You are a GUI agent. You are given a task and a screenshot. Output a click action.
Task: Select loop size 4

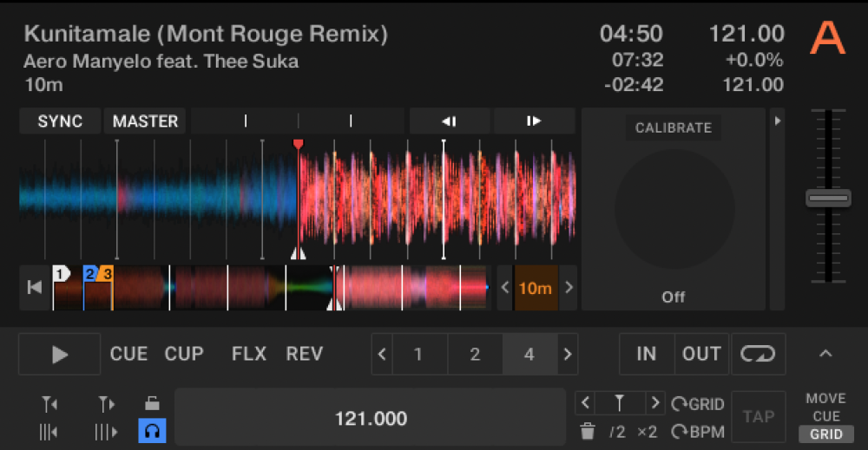coord(529,354)
